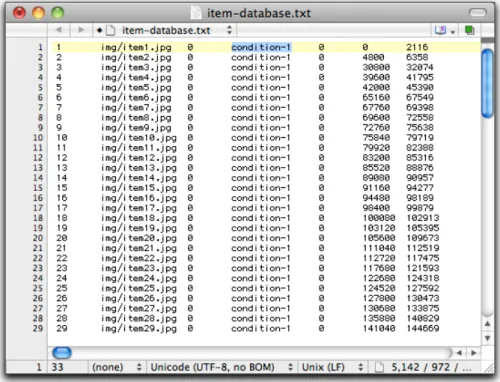Image resolution: width=500 pixels, height=382 pixels.
Task: Click the column number 33 in the status bar
Action: coord(57,367)
